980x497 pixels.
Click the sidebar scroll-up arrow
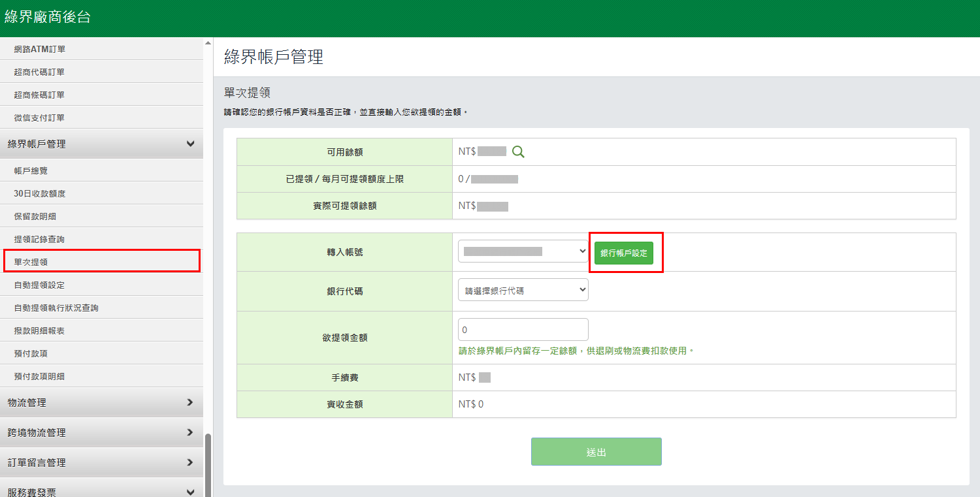(x=208, y=42)
